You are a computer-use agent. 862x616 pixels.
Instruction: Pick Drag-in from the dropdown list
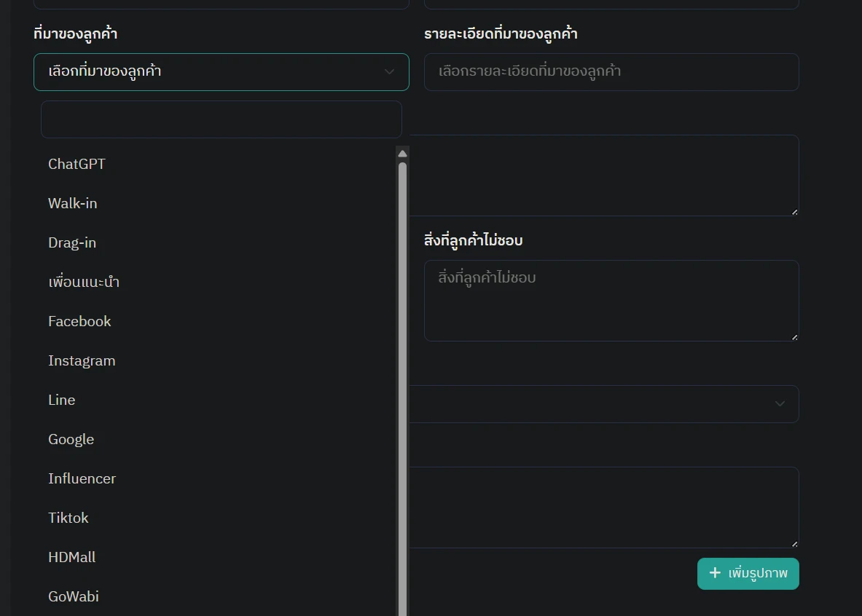coord(71,242)
